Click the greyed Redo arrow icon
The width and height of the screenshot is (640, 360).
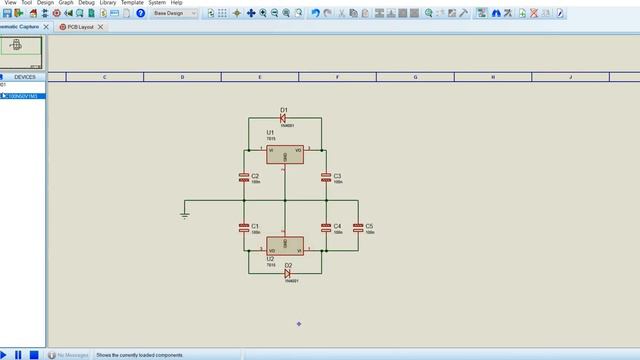327,13
